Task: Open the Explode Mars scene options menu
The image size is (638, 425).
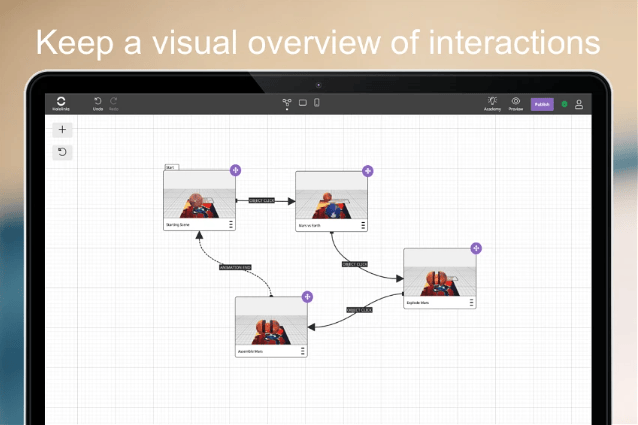Action: tap(471, 302)
